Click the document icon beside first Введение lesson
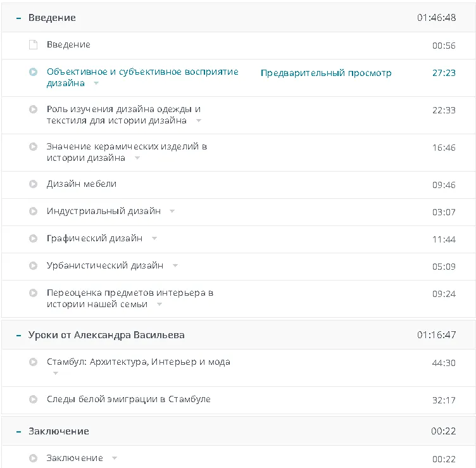 click(33, 45)
